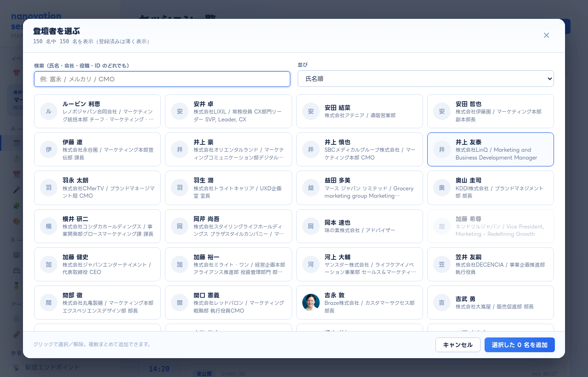Click the 関 avatar of 関口 憲義
Screen dimensions: 588x377
(x=180, y=303)
